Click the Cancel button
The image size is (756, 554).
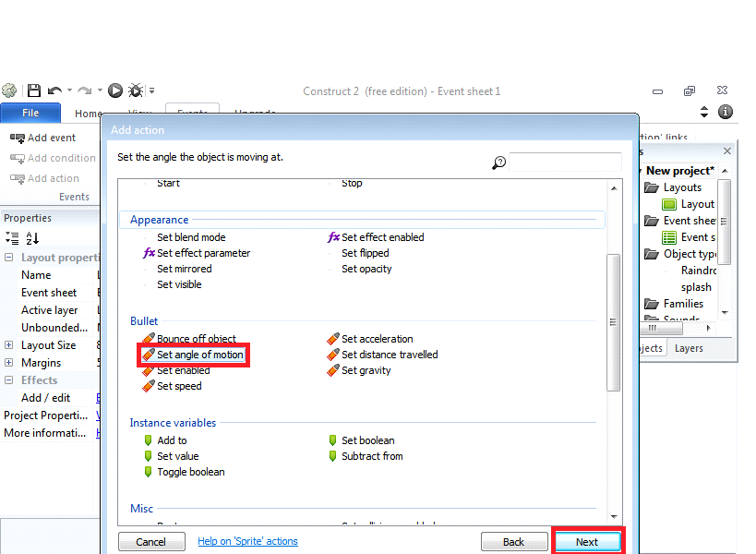(x=151, y=542)
